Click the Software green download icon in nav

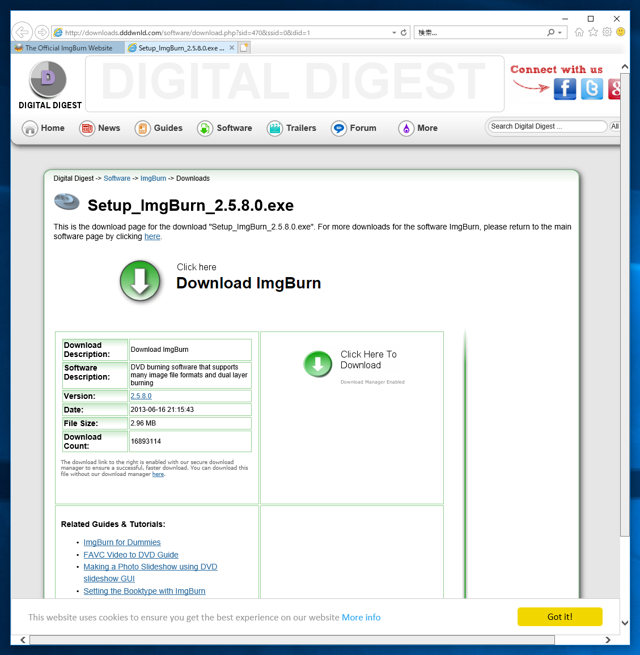tap(205, 128)
